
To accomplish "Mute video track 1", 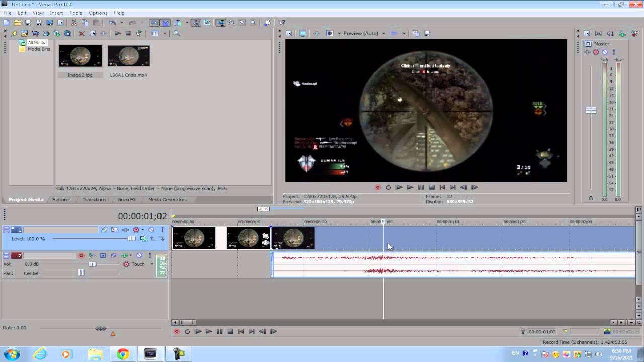I will 151,230.
